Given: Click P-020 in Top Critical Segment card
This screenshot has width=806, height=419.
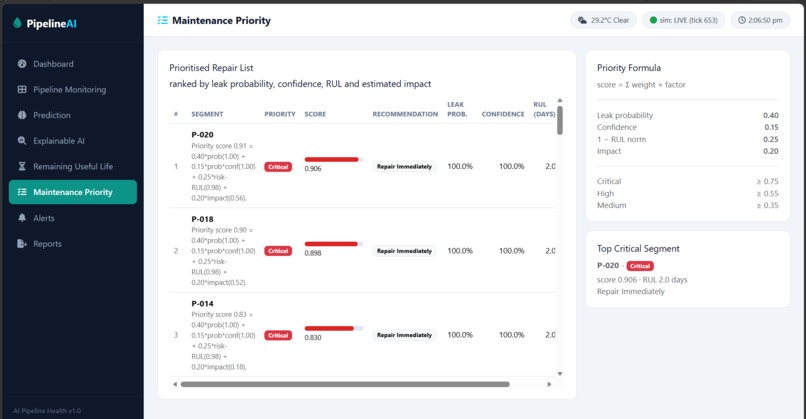Looking at the screenshot, I should 608,266.
